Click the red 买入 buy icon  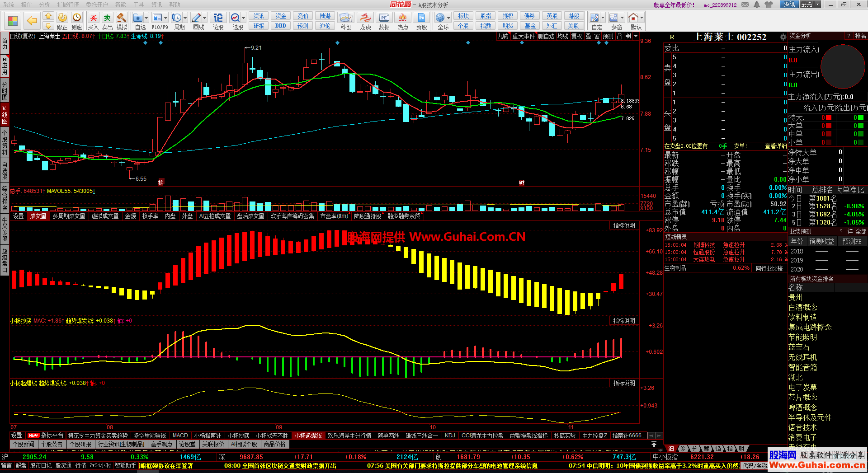pyautogui.click(x=93, y=18)
